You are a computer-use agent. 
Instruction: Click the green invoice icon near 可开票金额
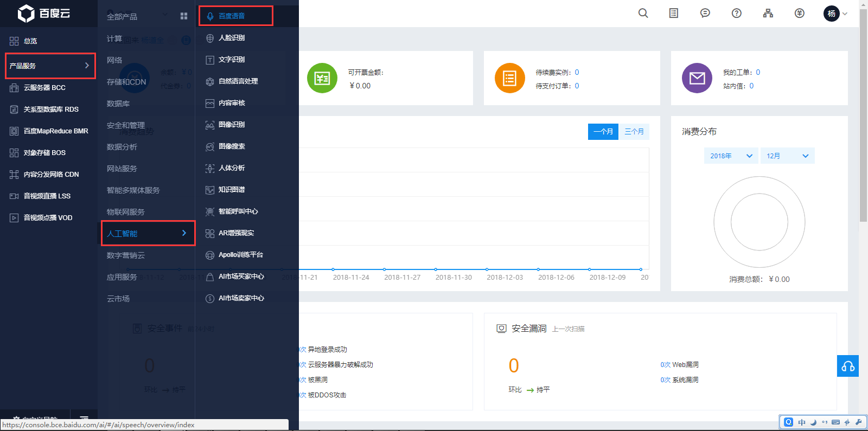[x=322, y=78]
